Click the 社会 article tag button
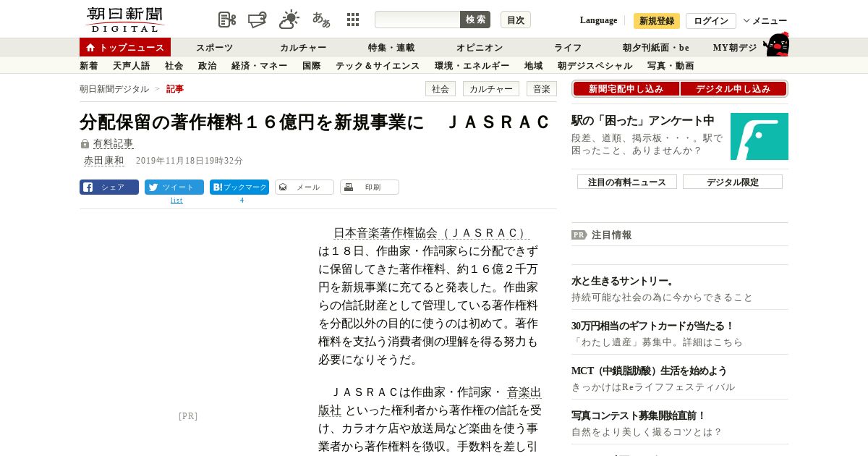The width and height of the screenshot is (868, 456). coord(440,88)
